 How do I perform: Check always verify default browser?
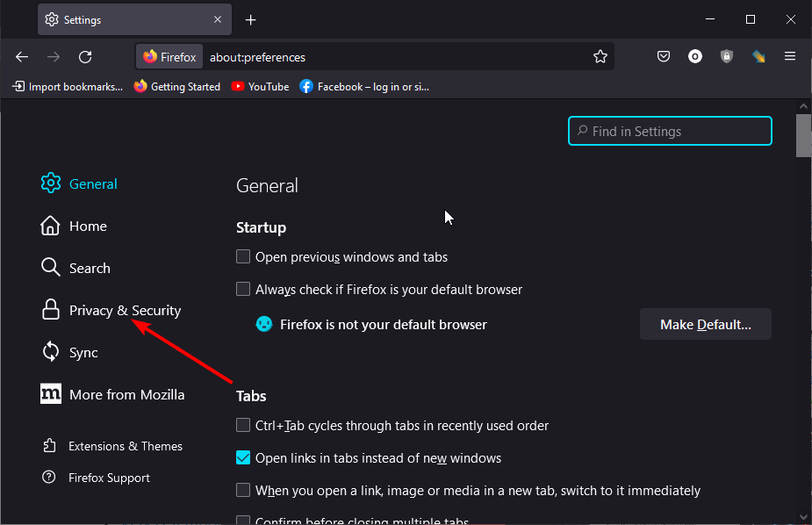[x=242, y=289]
